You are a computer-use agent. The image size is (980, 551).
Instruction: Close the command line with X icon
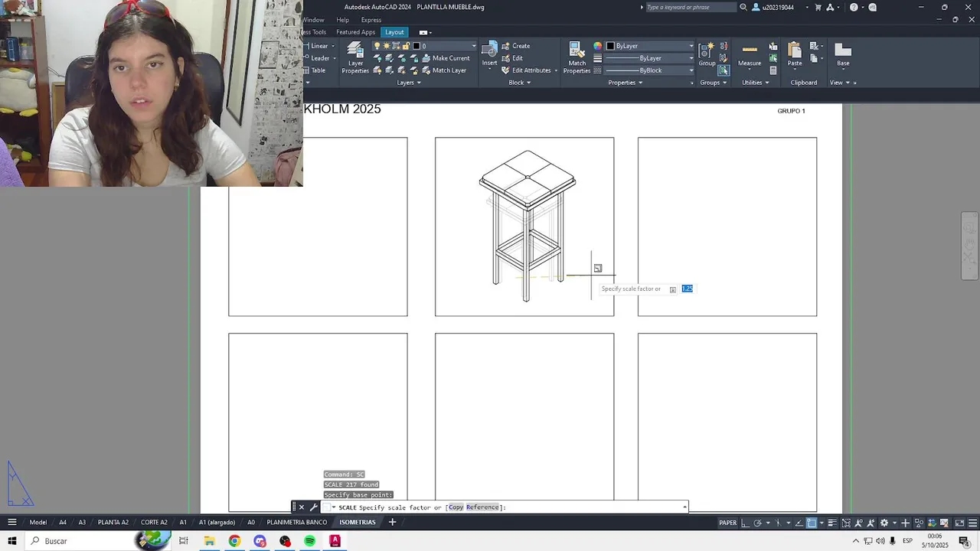pyautogui.click(x=301, y=507)
